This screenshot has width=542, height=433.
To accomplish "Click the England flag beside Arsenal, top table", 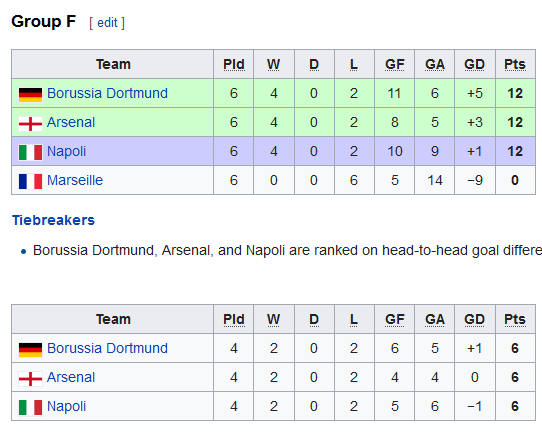I will coord(30,124).
